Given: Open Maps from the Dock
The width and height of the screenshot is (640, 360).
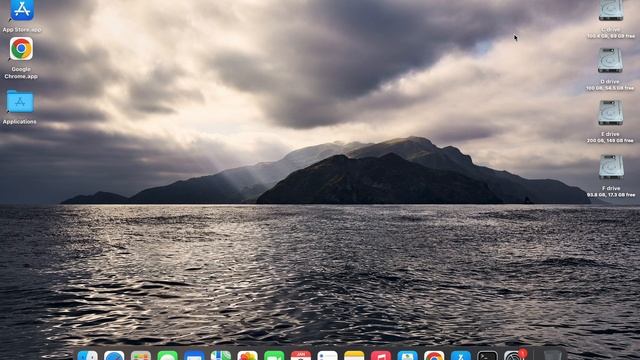Looking at the screenshot, I should tap(221, 356).
